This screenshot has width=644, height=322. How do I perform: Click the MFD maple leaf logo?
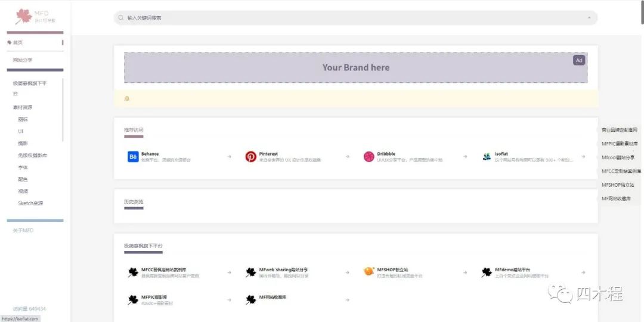point(24,16)
